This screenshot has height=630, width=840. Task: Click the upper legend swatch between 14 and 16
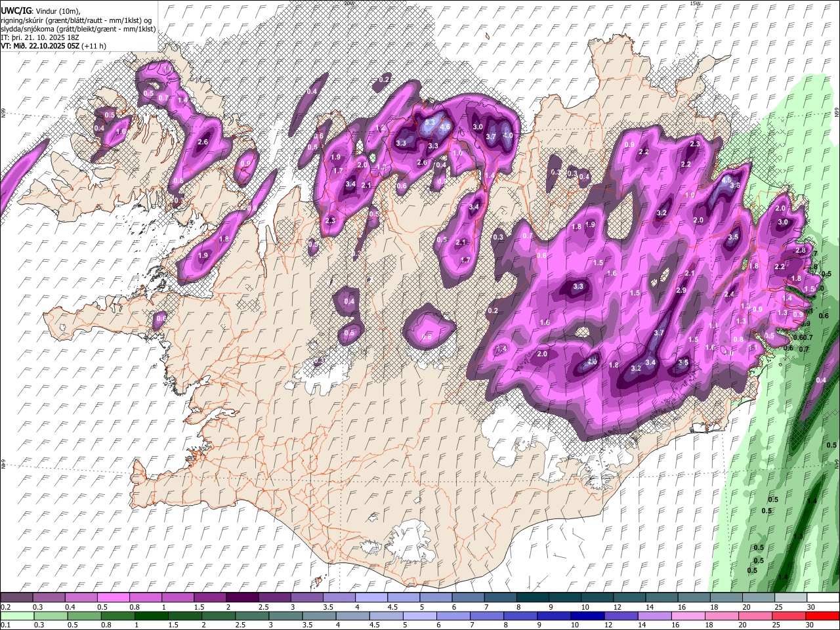[661, 598]
